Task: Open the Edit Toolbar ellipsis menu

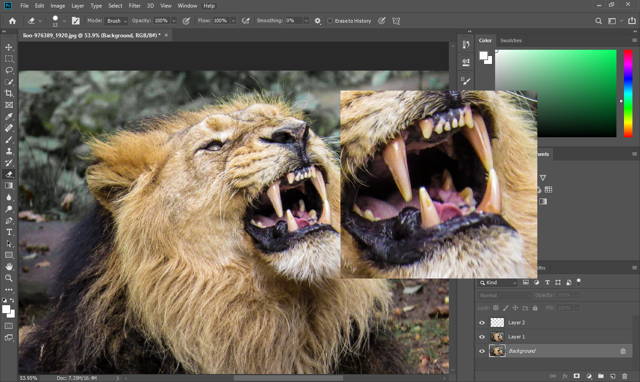Action: [9, 289]
